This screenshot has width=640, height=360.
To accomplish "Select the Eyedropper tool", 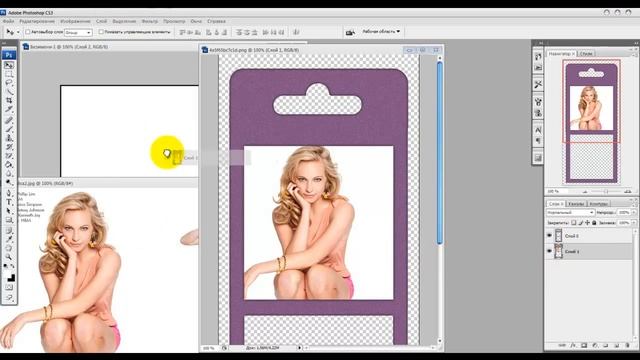I will coord(9,239).
